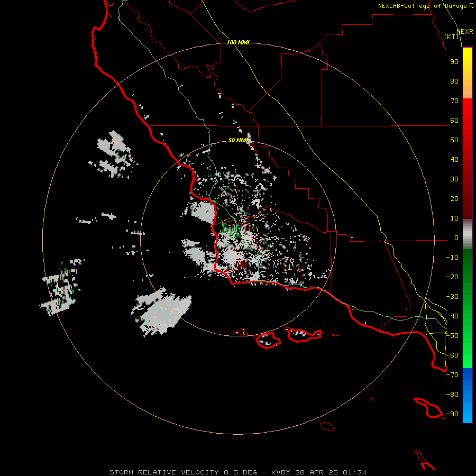Click the -90 value on the velocity scale
This screenshot has height=476, width=476.
pyautogui.click(x=452, y=414)
